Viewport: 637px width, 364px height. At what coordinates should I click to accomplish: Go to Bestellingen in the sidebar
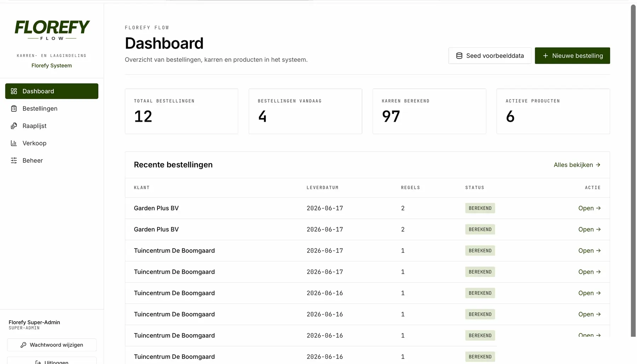click(x=52, y=109)
